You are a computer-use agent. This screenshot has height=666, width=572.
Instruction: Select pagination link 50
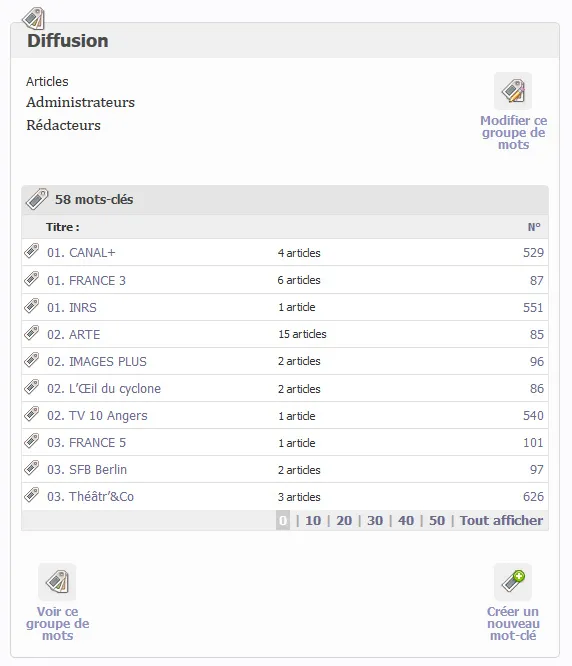(x=437, y=521)
